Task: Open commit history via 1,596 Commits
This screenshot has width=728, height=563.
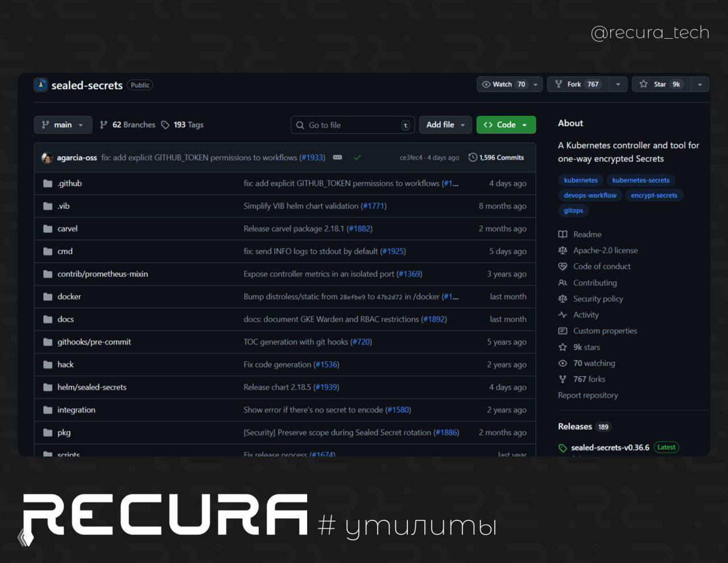Action: click(x=496, y=158)
